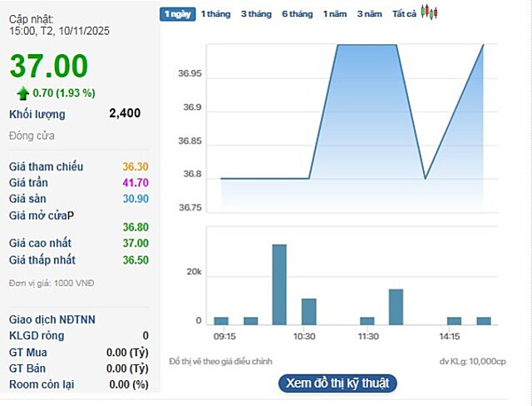Show the "3 tháng" chart period
The image size is (532, 406).
[x=256, y=14]
